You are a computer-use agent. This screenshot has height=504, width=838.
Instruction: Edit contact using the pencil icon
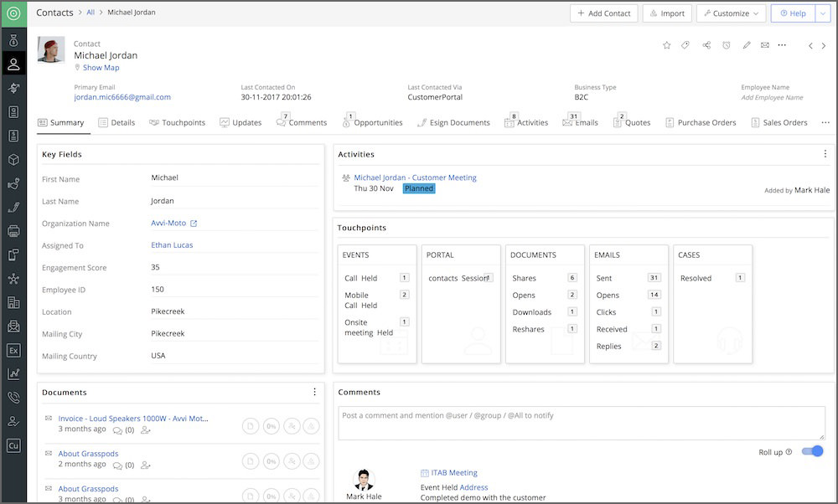pyautogui.click(x=746, y=45)
